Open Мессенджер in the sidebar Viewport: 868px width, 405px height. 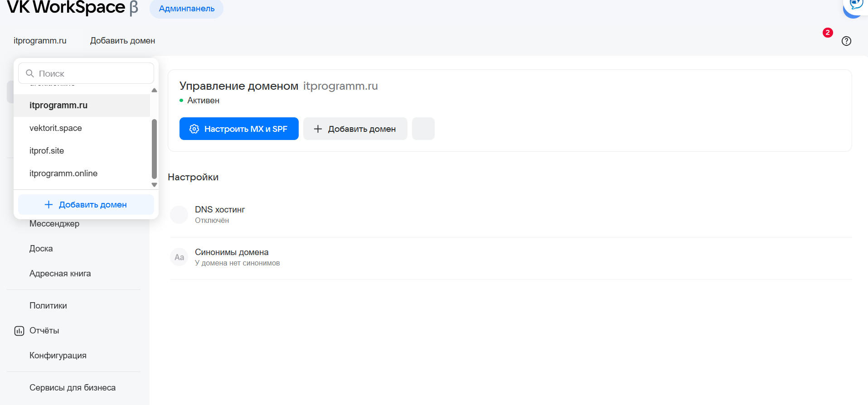54,224
